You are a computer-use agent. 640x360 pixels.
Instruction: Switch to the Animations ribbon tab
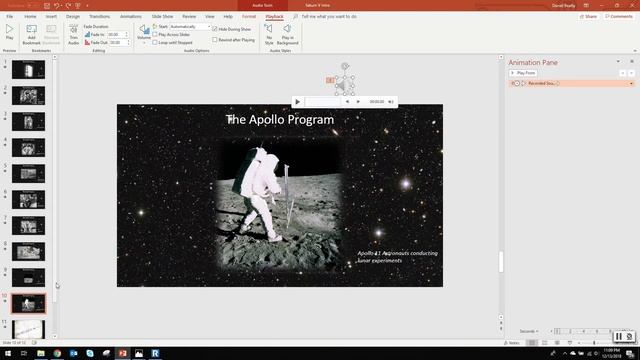(131, 17)
